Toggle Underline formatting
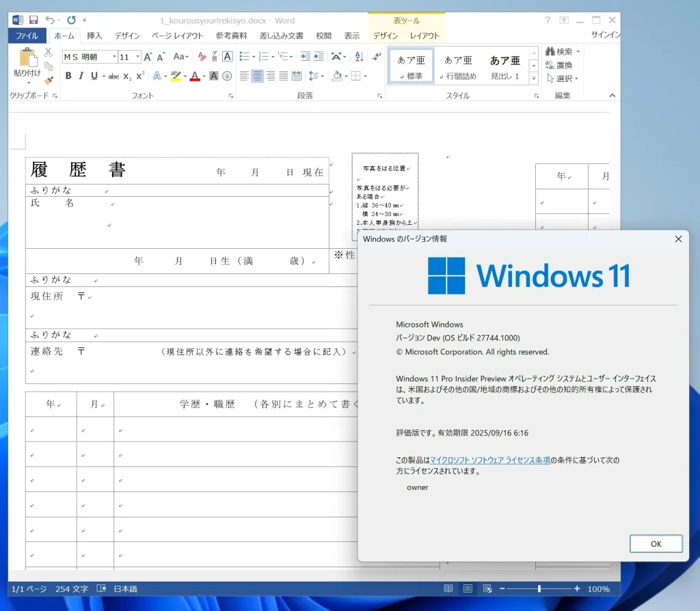This screenshot has width=700, height=611. pyautogui.click(x=94, y=76)
